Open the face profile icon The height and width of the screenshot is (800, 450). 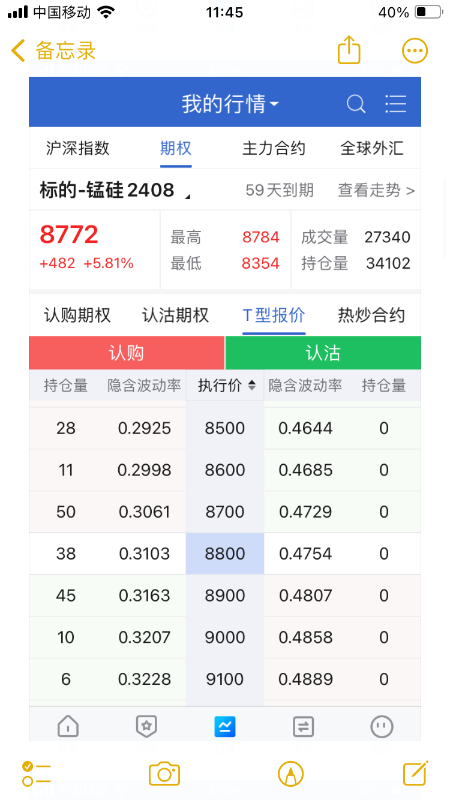pyautogui.click(x=382, y=726)
